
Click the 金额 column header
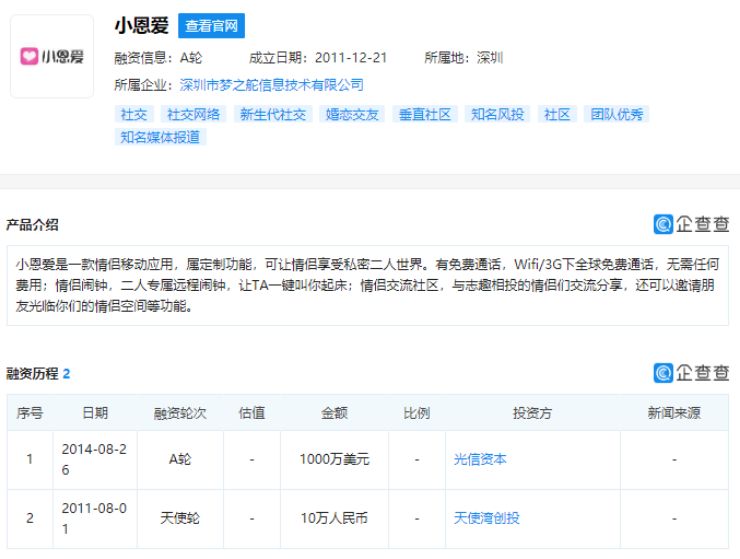pyautogui.click(x=335, y=413)
